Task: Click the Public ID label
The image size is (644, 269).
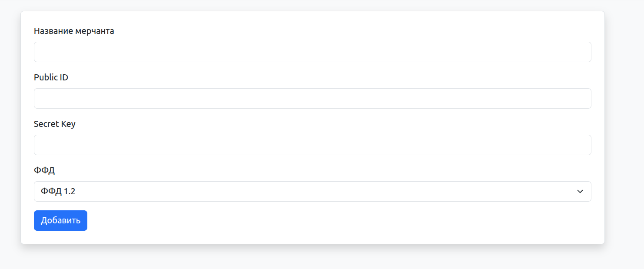Action: pos(51,77)
